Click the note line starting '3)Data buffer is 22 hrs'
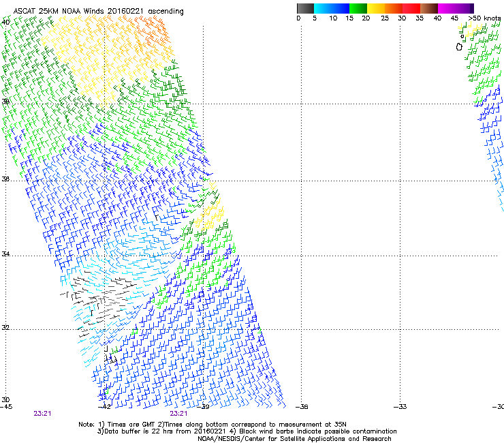The height and width of the screenshot is (443, 504). (x=247, y=431)
